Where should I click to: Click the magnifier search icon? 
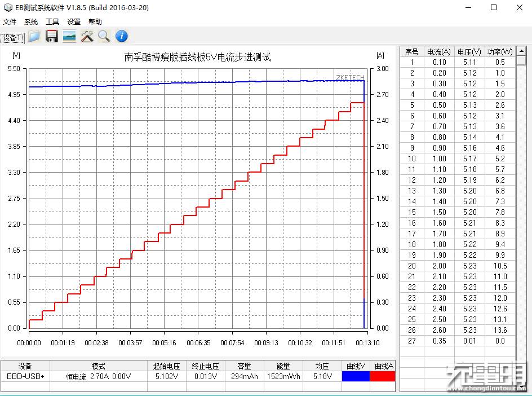[104, 36]
